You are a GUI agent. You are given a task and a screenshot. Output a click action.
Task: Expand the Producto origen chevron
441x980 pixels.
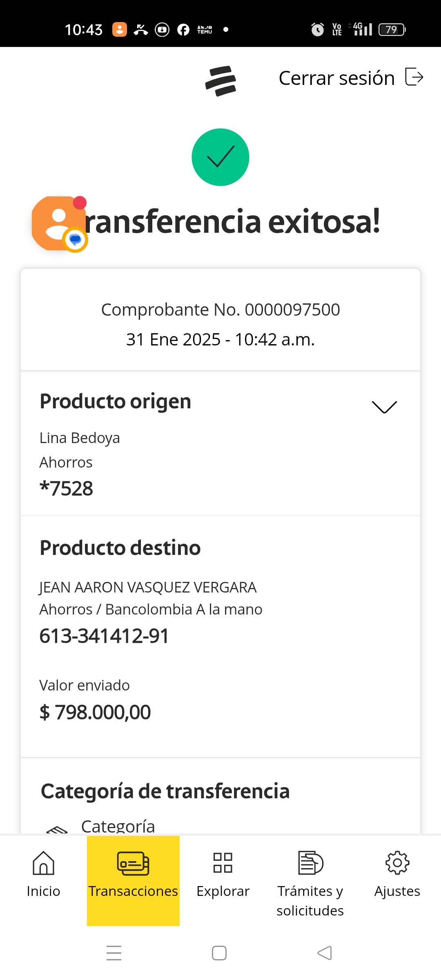pyautogui.click(x=384, y=407)
